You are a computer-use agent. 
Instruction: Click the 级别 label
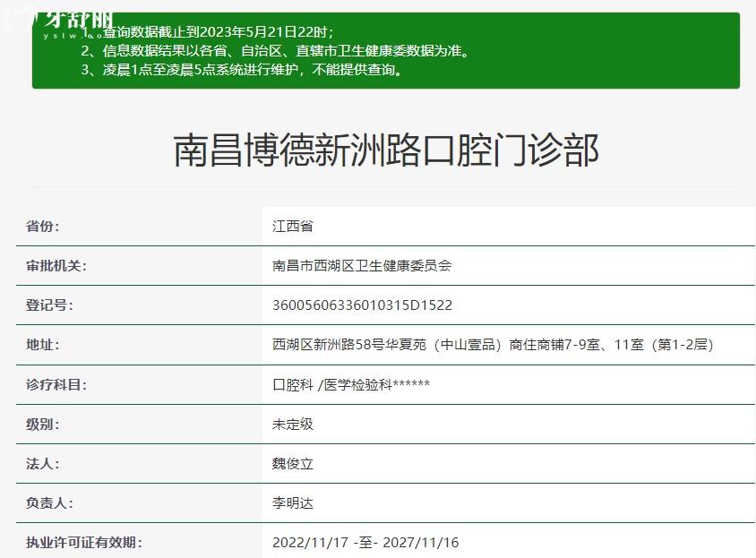(x=43, y=425)
